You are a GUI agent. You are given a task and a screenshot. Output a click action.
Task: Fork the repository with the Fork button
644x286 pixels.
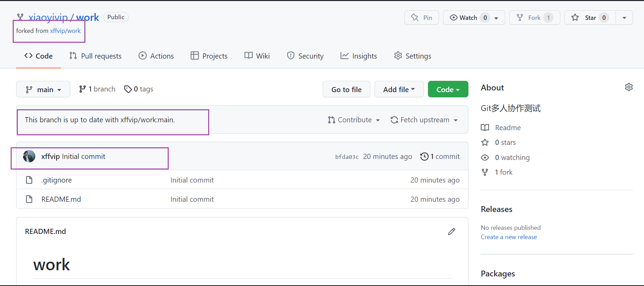[535, 17]
